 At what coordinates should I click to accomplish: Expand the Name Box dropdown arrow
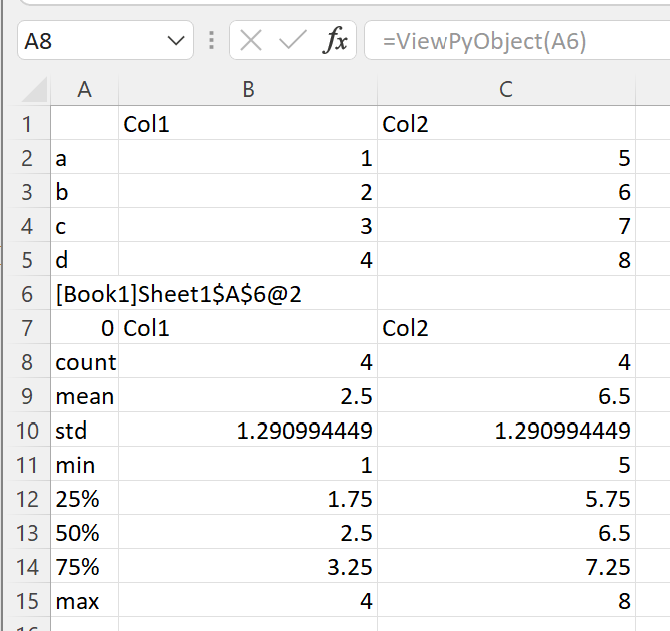click(176, 41)
